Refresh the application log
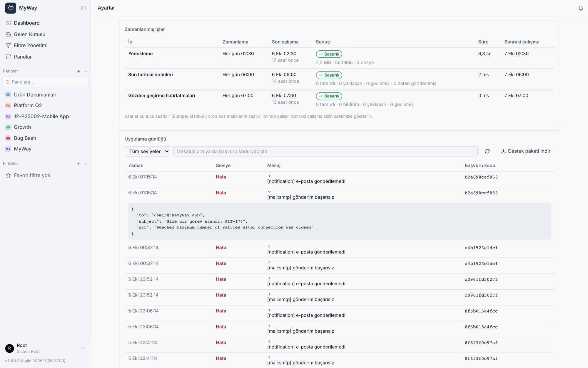This screenshot has height=368, width=588. click(487, 151)
